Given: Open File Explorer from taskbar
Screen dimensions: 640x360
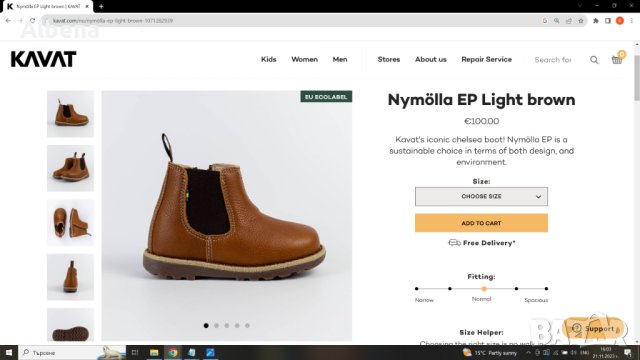Looking at the screenshot, I should tap(154, 353).
